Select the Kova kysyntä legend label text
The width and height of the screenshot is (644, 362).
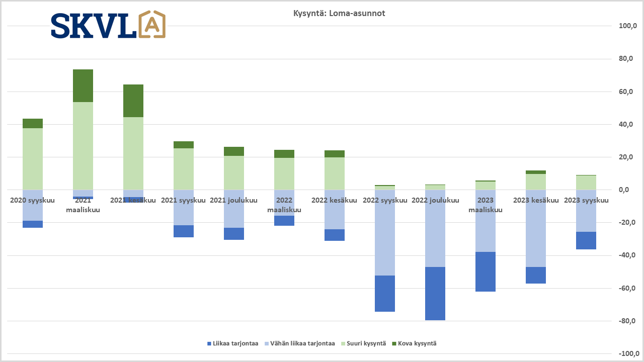click(x=417, y=344)
